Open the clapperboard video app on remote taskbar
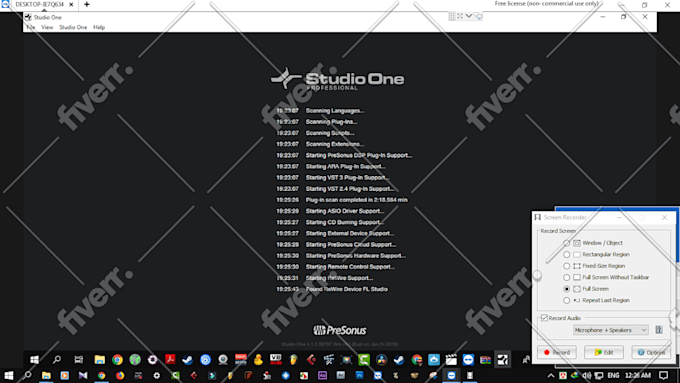Screen dimensions: 680x383 pyautogui.click(x=451, y=360)
